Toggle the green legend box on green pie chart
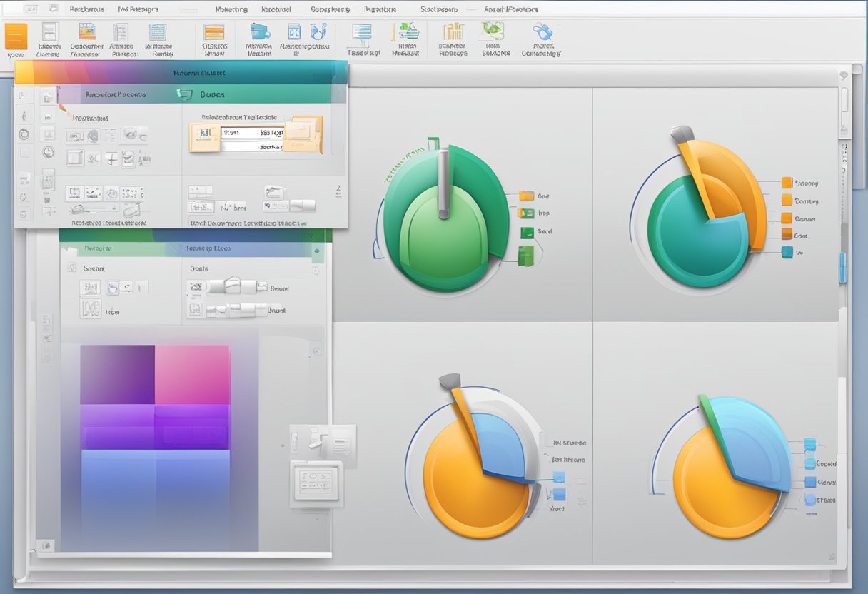 pos(527,232)
